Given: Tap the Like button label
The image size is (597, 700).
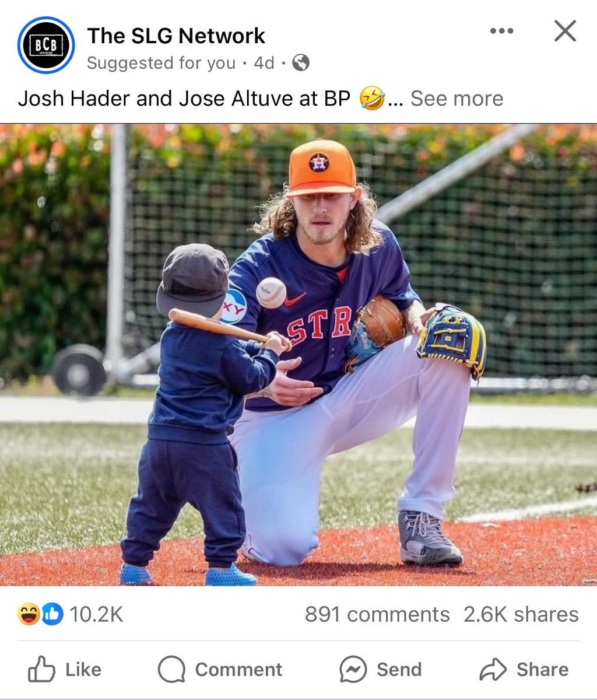Looking at the screenshot, I should tap(83, 670).
